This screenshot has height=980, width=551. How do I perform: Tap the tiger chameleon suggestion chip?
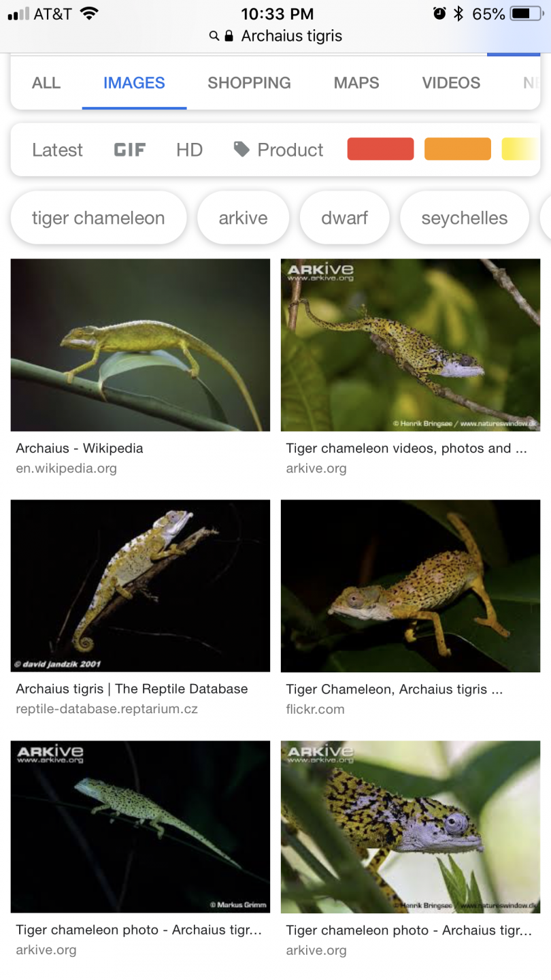coord(99,218)
